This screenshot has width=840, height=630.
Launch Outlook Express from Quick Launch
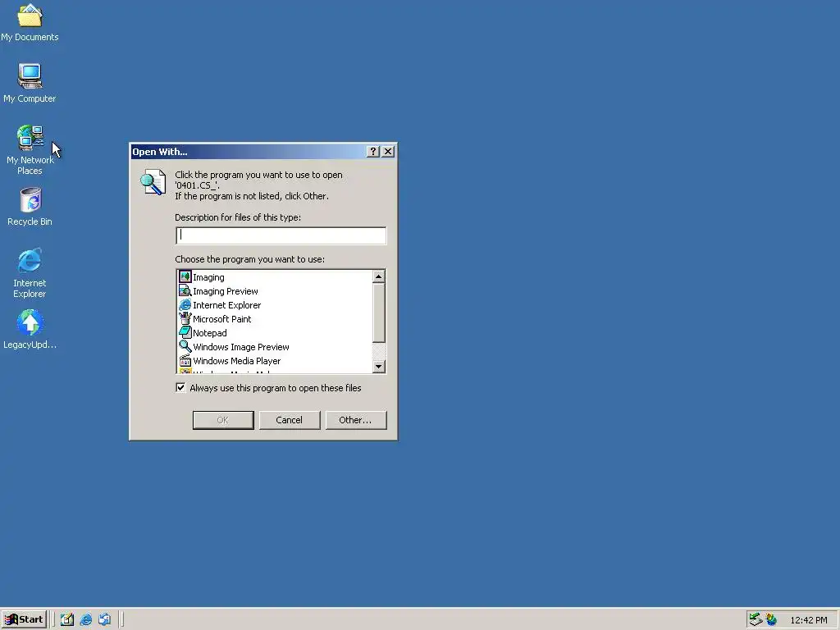point(104,619)
